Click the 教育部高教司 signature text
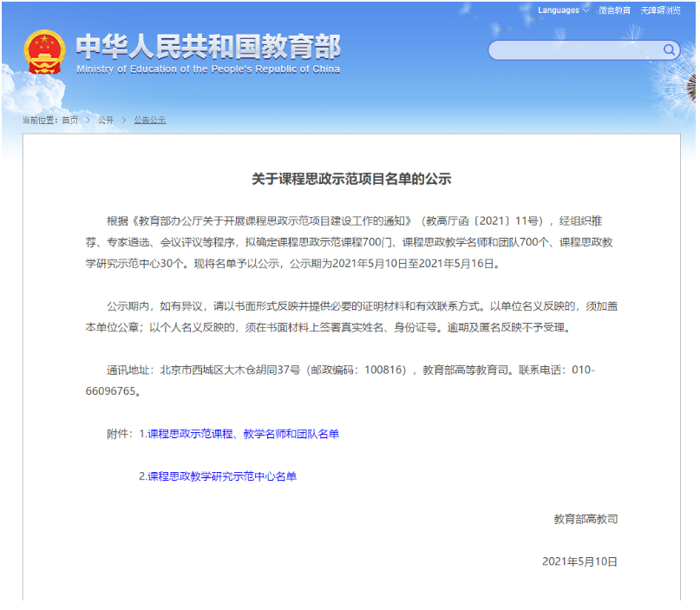The height and width of the screenshot is (610, 700). point(586,519)
